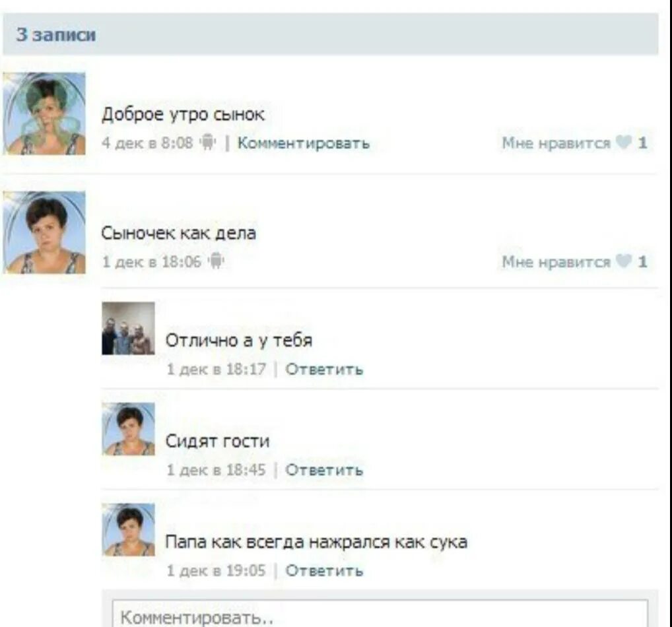Click "Мне нравится" on the "Сыночек как дела" post
672x627 pixels.
[x=556, y=261]
